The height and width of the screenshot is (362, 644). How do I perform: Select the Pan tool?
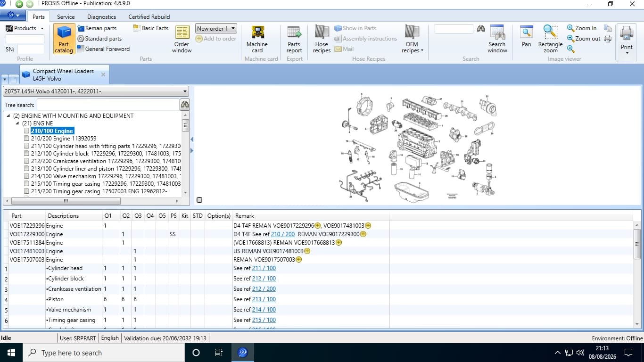tap(527, 36)
